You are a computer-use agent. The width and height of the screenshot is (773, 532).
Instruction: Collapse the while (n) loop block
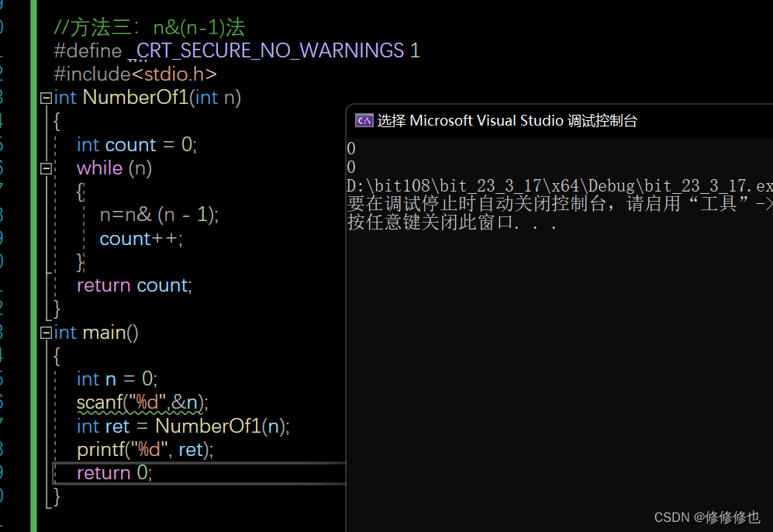(46, 168)
